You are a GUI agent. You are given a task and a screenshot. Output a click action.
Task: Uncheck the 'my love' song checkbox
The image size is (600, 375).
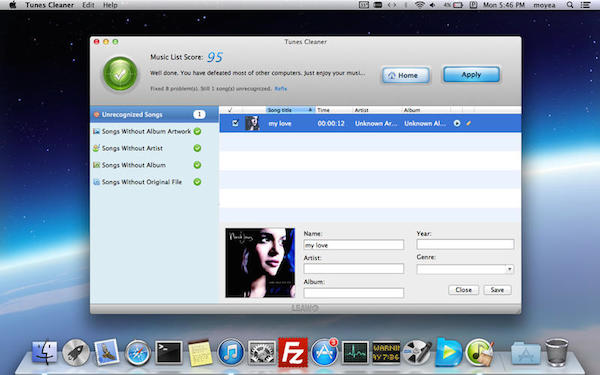click(235, 123)
